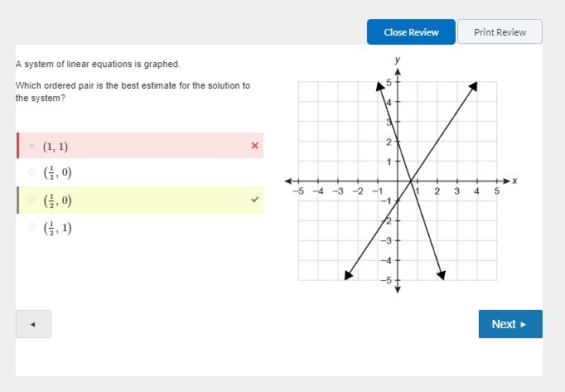This screenshot has width=565, height=392.
Task: Choose the (1/3, 0) radio option
Action: (x=32, y=172)
